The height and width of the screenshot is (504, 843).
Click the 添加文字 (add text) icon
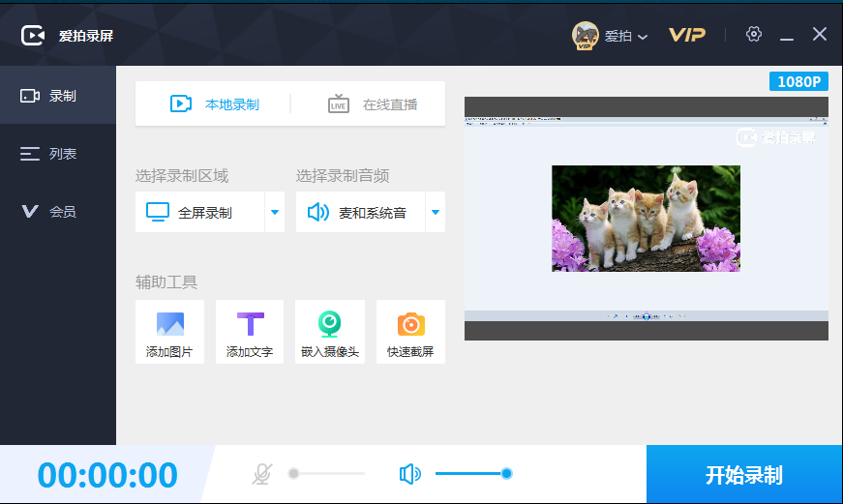250,324
